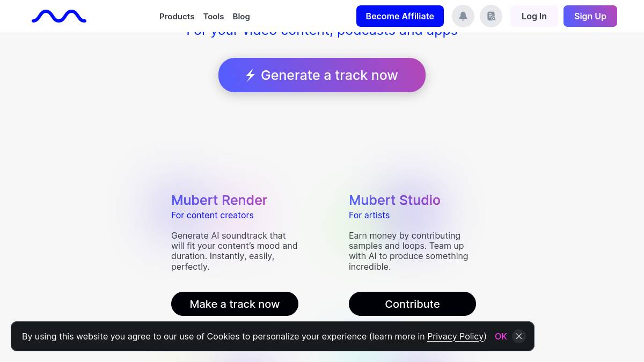Viewport: 644px width, 362px height.
Task: Click Make a track now
Action: tap(235, 304)
